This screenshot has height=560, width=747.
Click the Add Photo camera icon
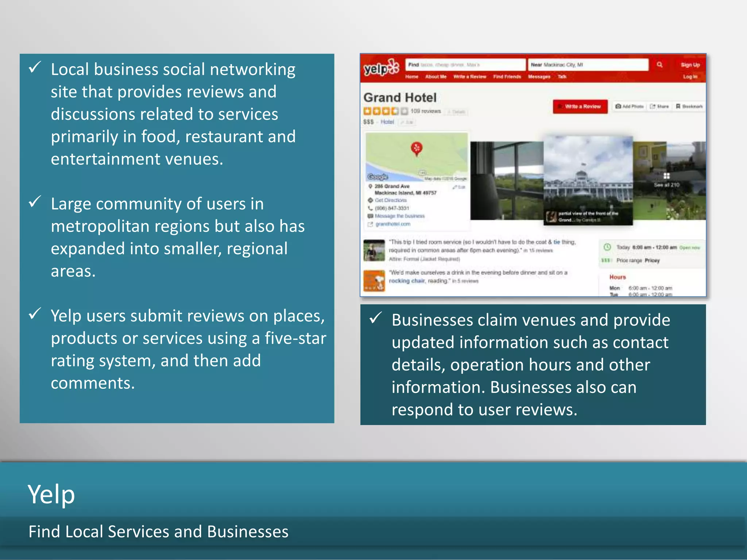coord(618,106)
